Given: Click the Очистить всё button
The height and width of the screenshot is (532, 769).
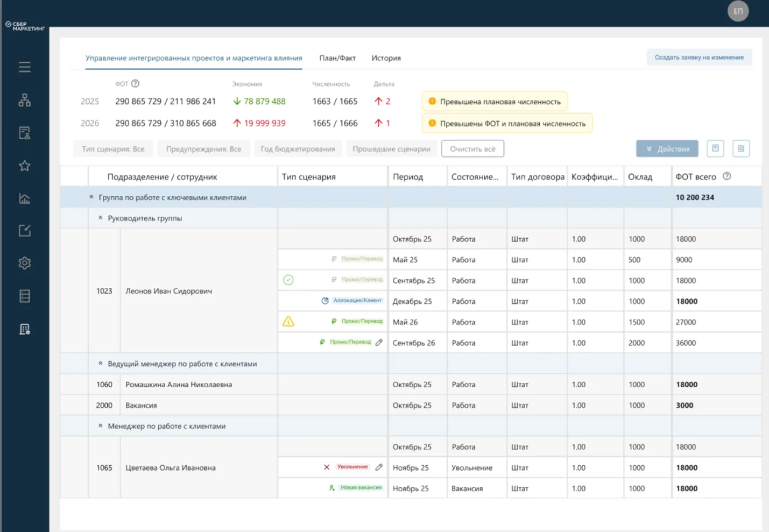Looking at the screenshot, I should [x=472, y=149].
